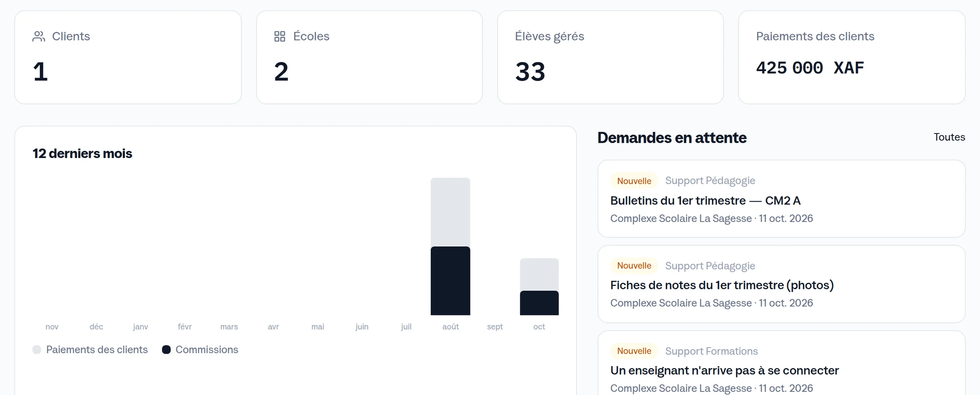The height and width of the screenshot is (395, 980).
Task: Click the Commissions legend text
Action: pyautogui.click(x=207, y=350)
